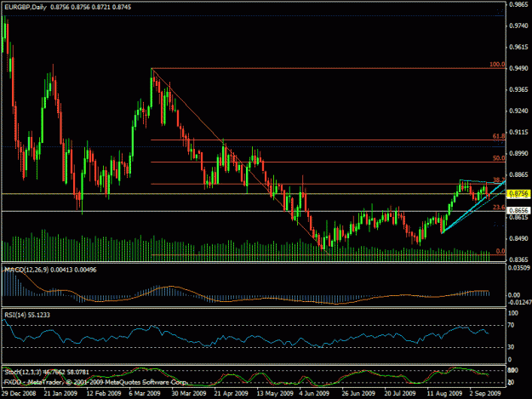Select the Fibonacci 100.0 level label
The width and height of the screenshot is (532, 399).
[x=497, y=65]
